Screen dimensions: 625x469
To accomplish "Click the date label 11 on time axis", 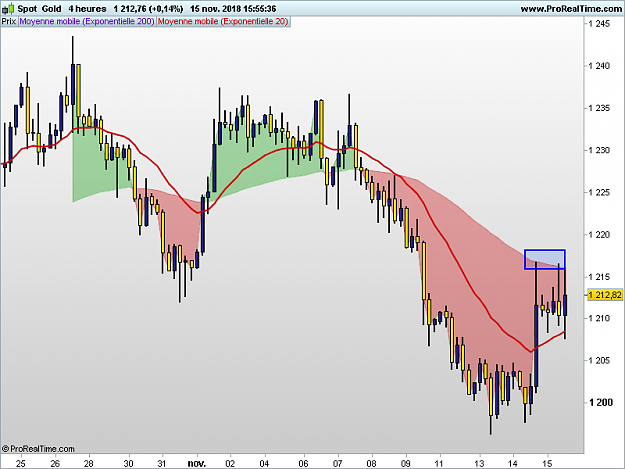I will [x=439, y=463].
